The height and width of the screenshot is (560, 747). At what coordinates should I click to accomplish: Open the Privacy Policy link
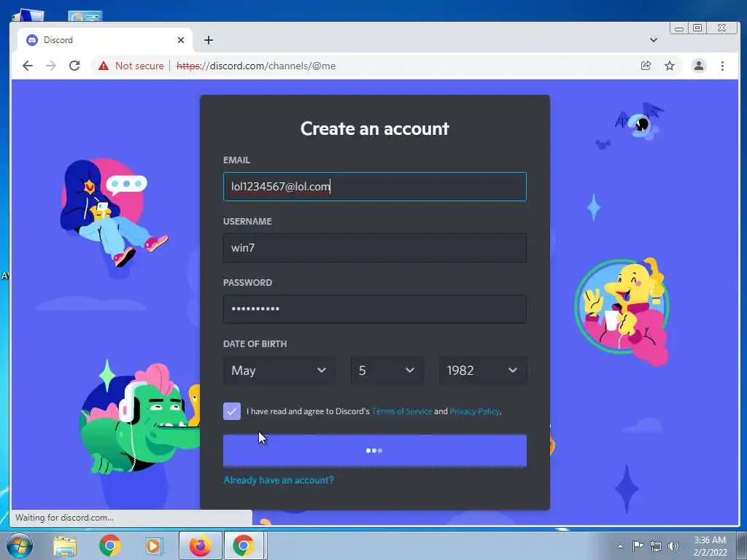pos(474,411)
